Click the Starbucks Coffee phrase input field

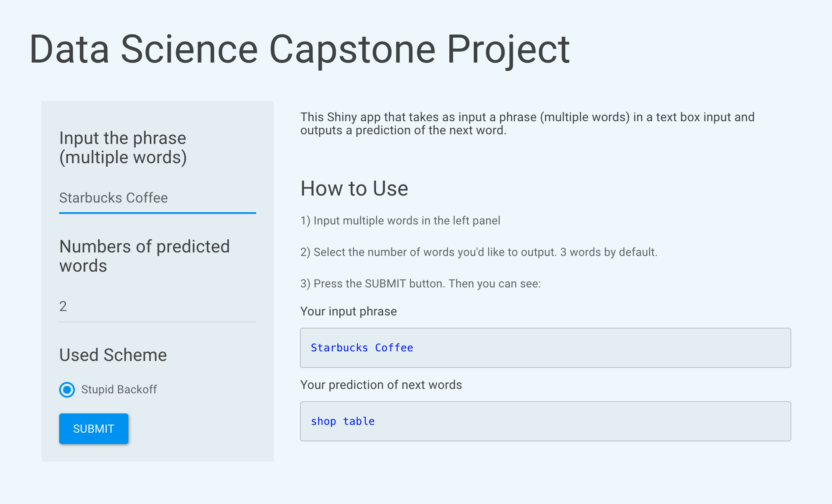pyautogui.click(x=157, y=198)
